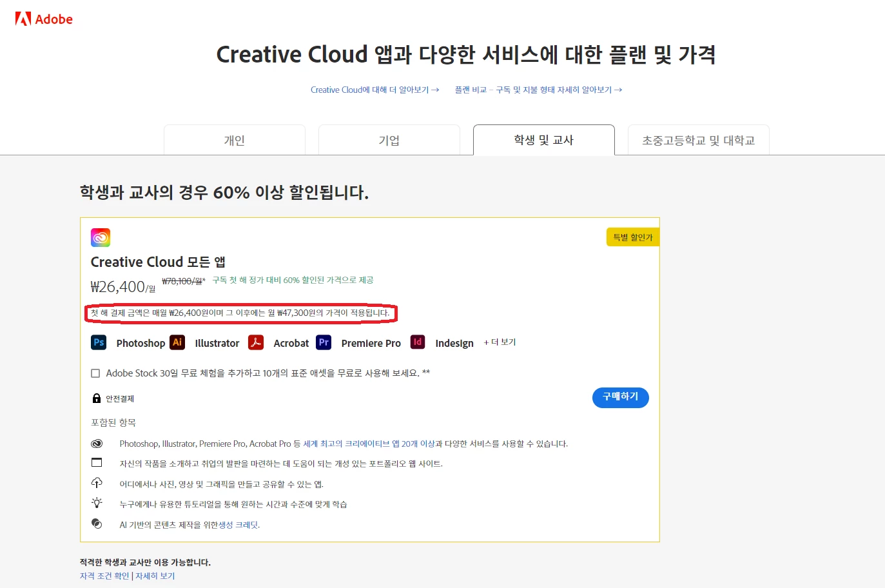Click the InDesign app label
The height and width of the screenshot is (588, 885).
tap(454, 343)
